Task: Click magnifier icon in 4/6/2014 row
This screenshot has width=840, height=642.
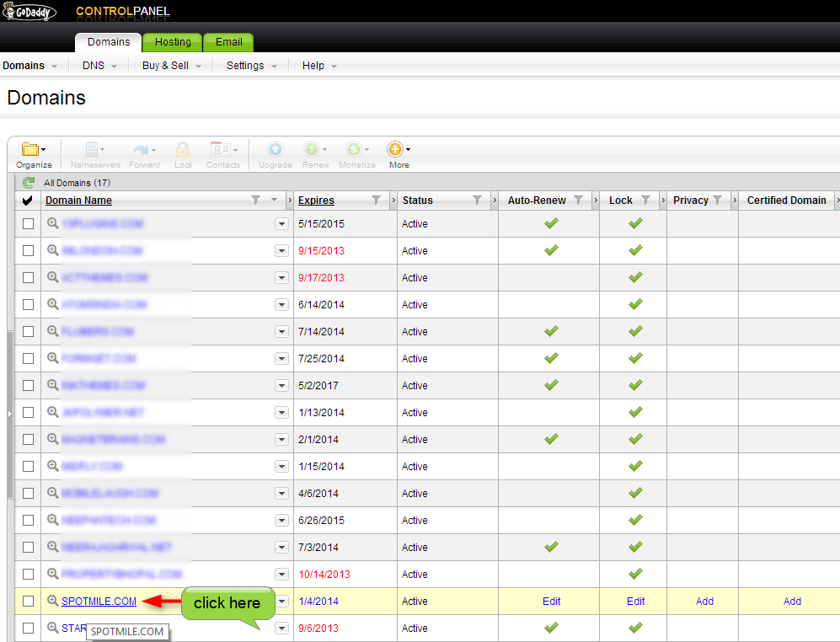Action: click(x=52, y=493)
